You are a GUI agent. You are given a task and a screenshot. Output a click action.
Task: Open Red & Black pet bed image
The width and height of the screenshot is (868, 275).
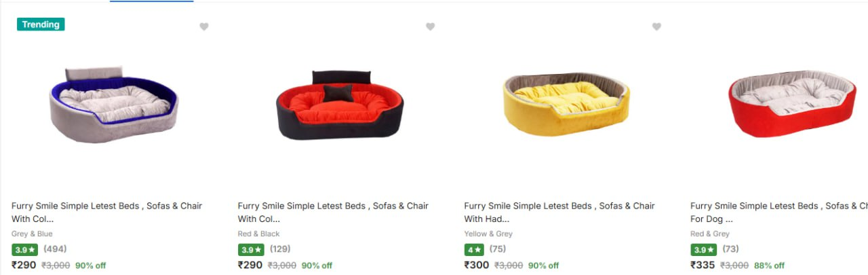point(339,105)
